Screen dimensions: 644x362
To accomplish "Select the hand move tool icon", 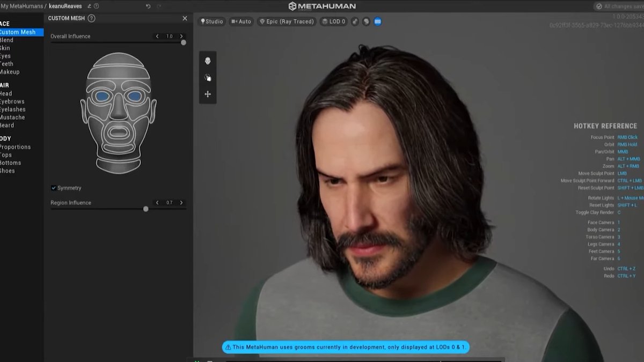I will point(208,78).
